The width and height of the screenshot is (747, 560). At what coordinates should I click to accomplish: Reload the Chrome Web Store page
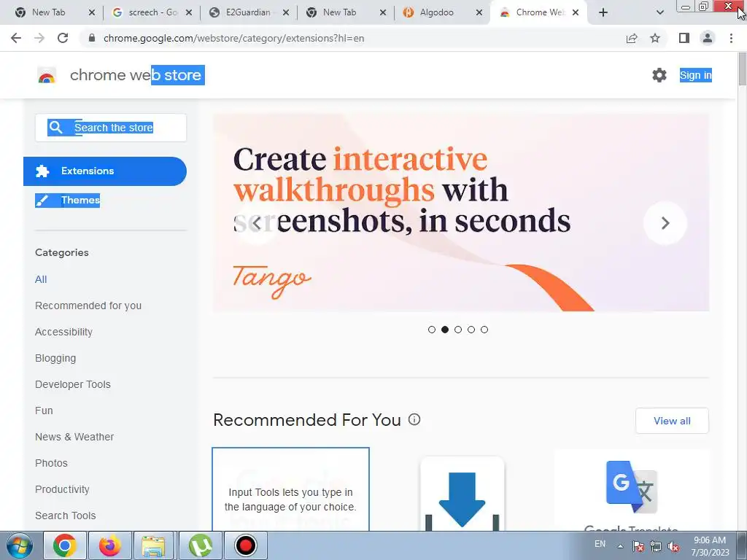coord(63,38)
